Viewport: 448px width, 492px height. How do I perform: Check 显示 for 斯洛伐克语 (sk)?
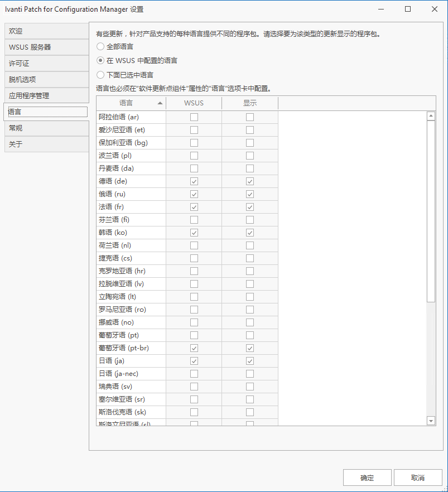coord(250,412)
